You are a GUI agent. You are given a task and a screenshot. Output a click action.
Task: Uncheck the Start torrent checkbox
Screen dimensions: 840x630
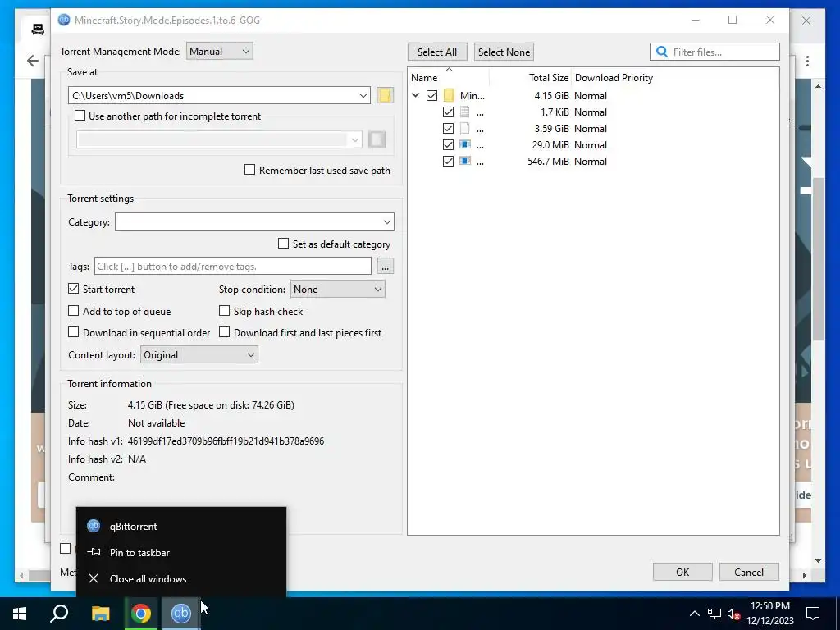[x=73, y=289]
